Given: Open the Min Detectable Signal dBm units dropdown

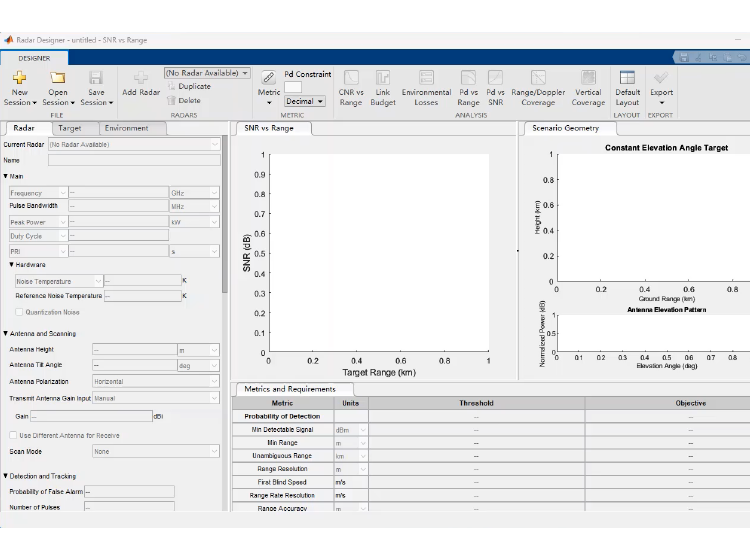Looking at the screenshot, I should (x=350, y=430).
